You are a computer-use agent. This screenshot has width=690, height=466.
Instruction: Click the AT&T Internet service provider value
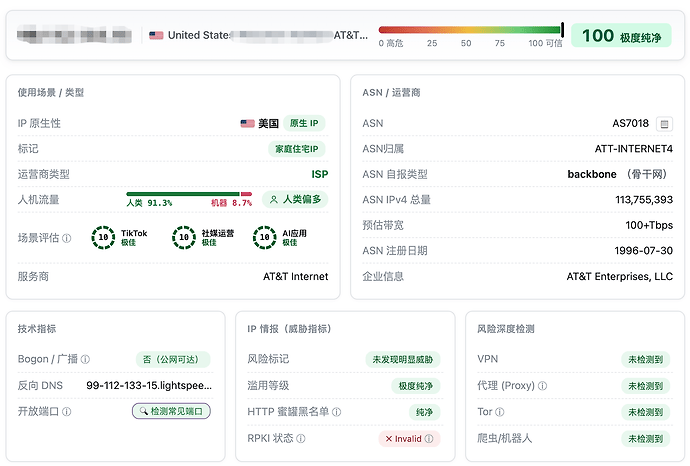click(x=296, y=276)
